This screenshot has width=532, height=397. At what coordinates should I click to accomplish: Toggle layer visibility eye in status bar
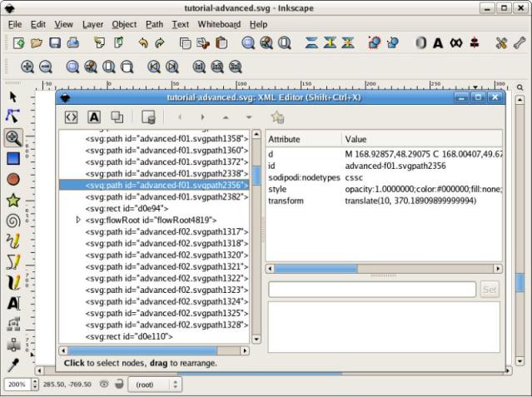tap(104, 385)
